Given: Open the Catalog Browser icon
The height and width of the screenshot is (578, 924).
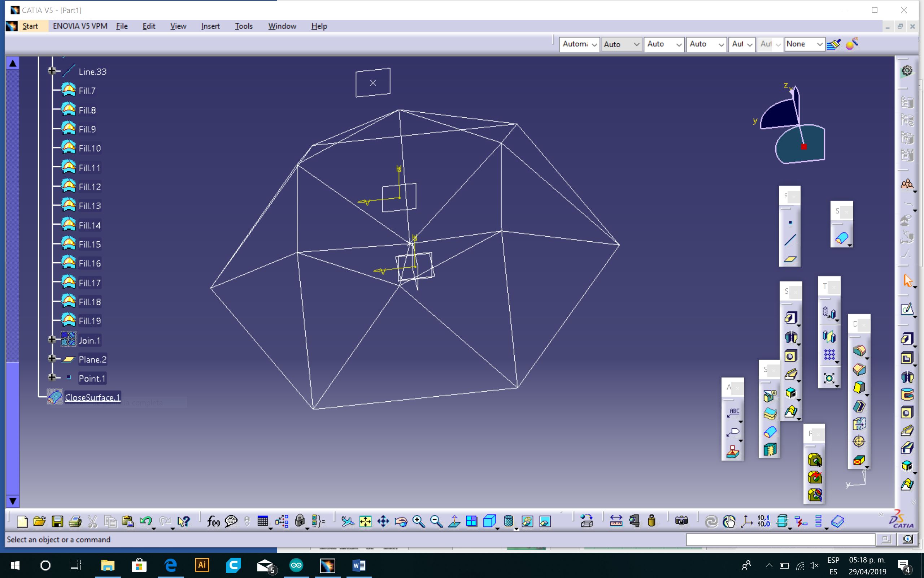Looking at the screenshot, I should 837,521.
